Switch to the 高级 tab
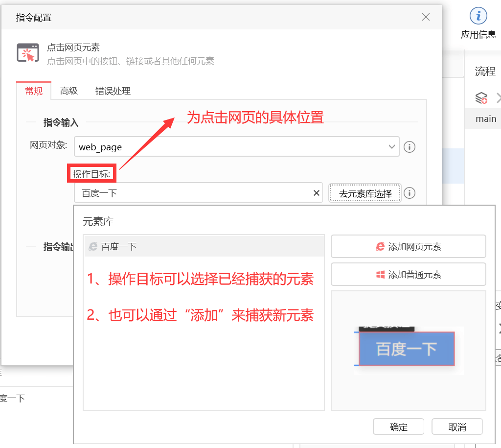 (68, 91)
